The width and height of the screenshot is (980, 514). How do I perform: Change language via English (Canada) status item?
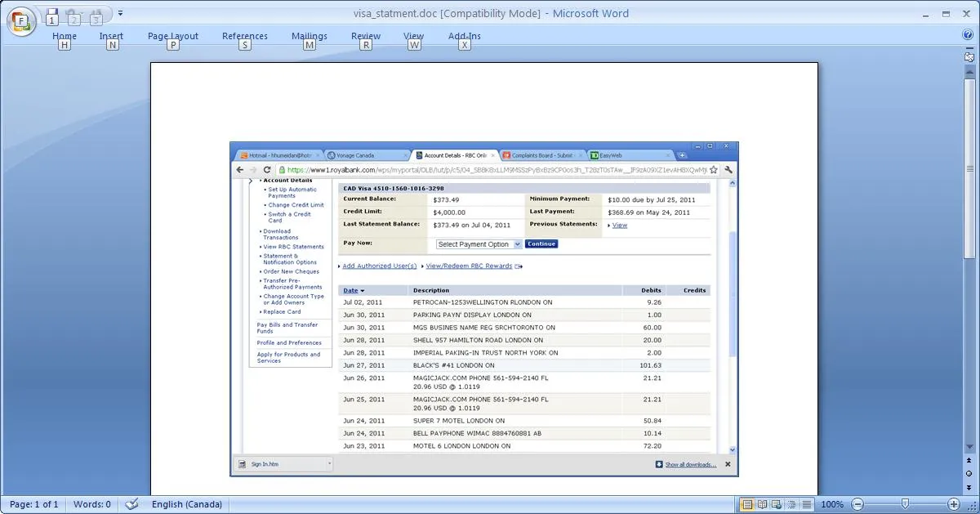(x=187, y=504)
